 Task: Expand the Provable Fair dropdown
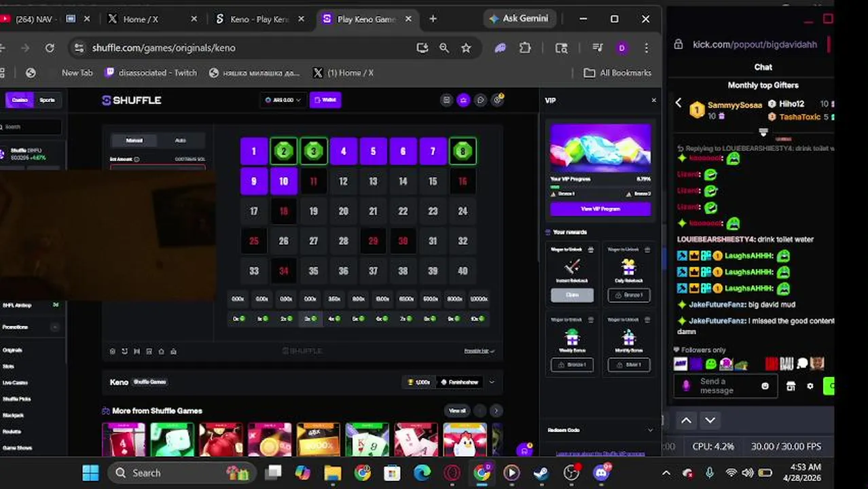coord(479,351)
